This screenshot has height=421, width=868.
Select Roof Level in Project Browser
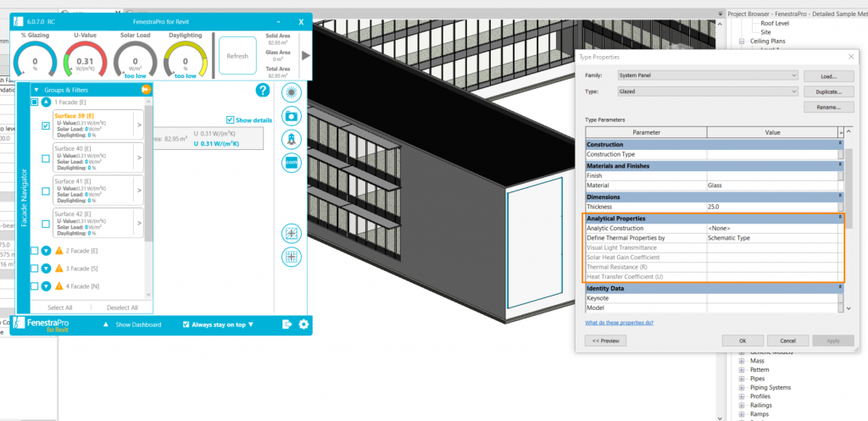point(775,23)
